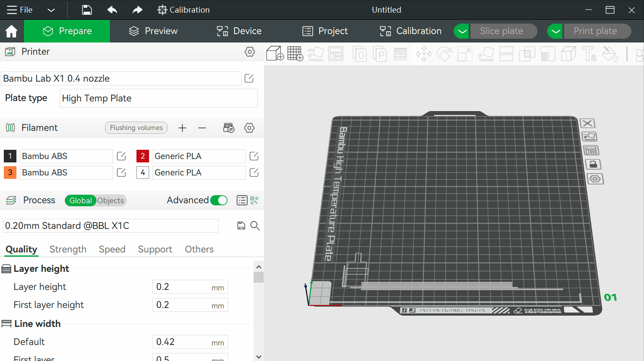Select the Rotate tool
Viewport: 644px width, 361px height.
[444, 54]
